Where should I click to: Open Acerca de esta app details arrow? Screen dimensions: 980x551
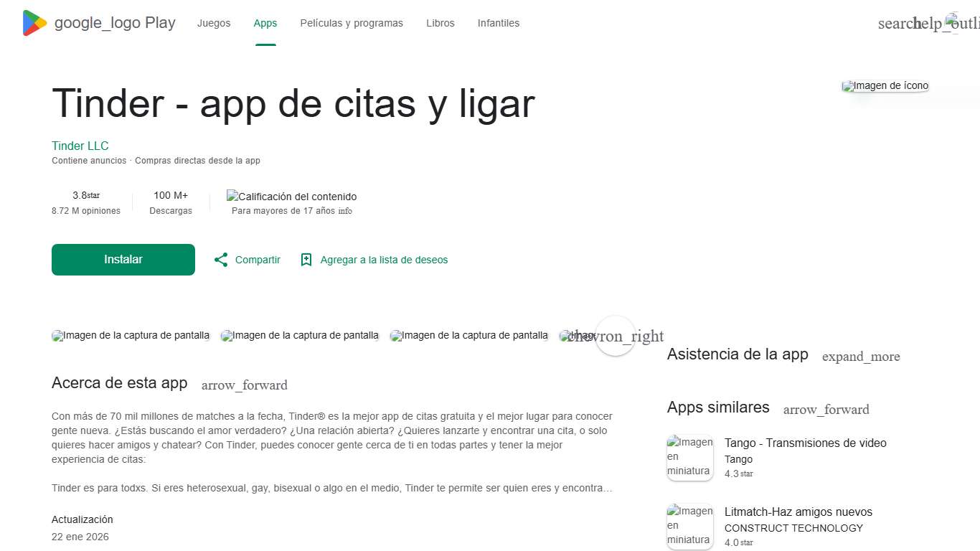244,385
